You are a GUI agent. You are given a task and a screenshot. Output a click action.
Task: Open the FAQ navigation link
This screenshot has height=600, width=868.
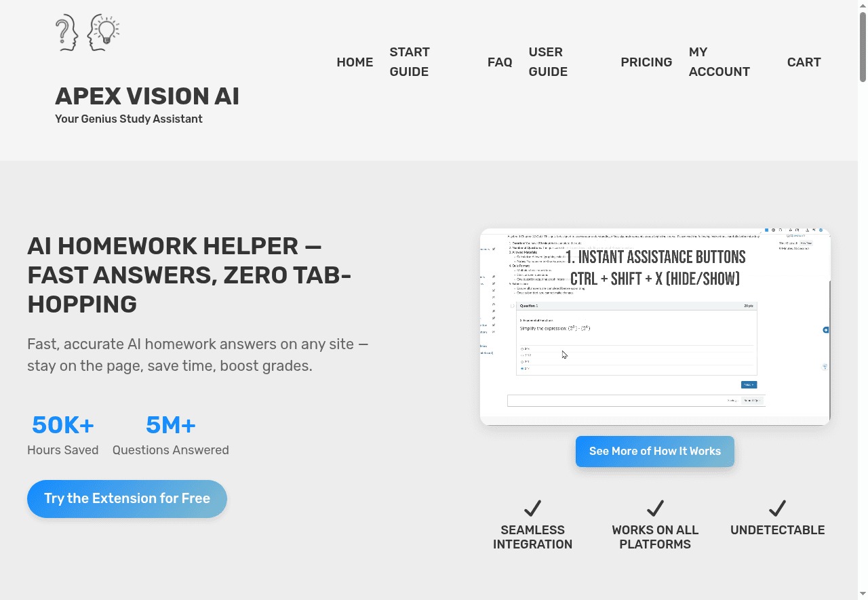point(500,62)
